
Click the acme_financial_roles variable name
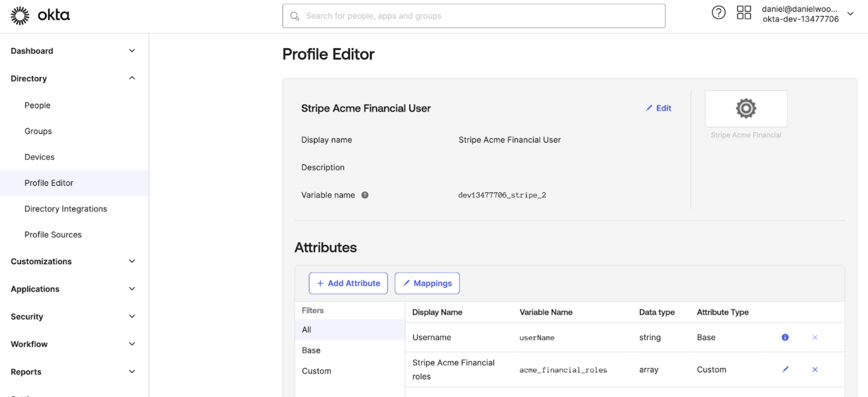(563, 370)
